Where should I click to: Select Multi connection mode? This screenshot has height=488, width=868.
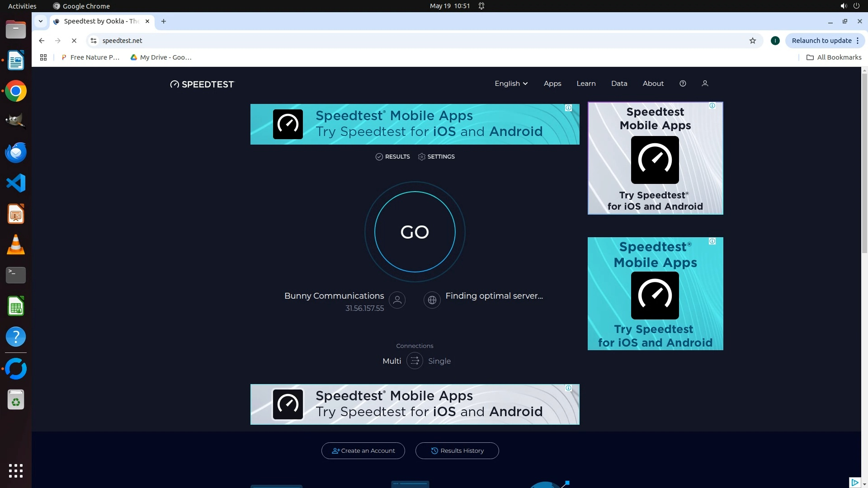click(392, 361)
